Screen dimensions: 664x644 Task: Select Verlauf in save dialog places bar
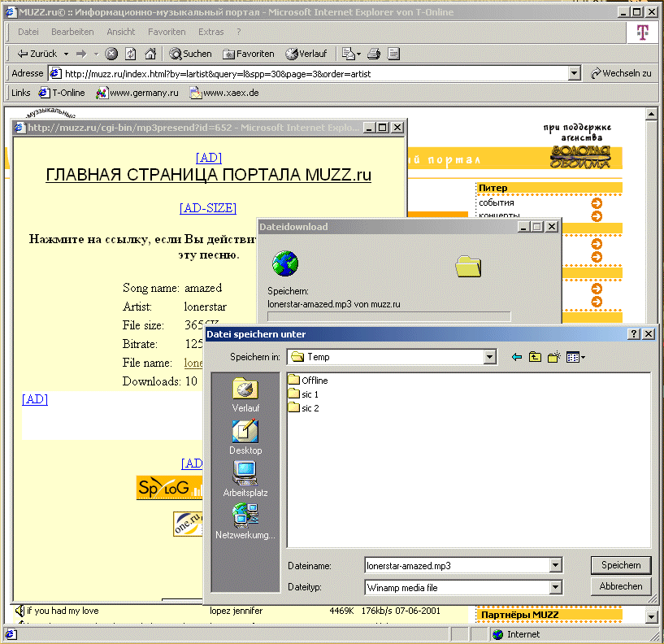(245, 395)
